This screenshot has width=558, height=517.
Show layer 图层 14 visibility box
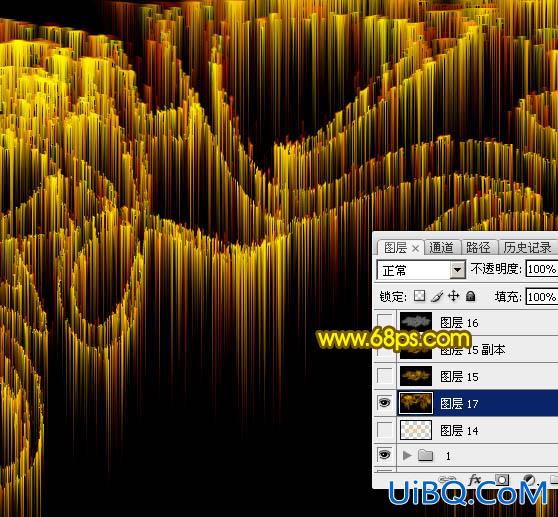pos(385,430)
